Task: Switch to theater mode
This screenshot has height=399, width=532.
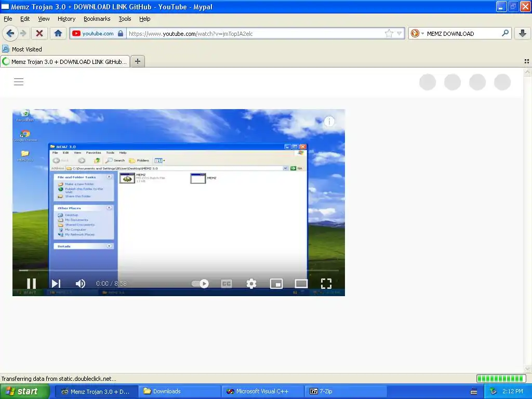Action: (301, 283)
